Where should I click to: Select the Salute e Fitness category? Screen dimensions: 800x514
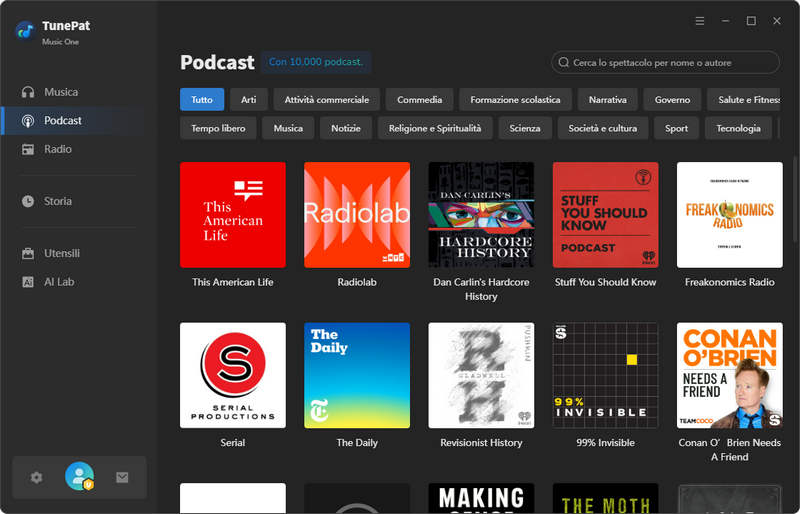click(744, 100)
